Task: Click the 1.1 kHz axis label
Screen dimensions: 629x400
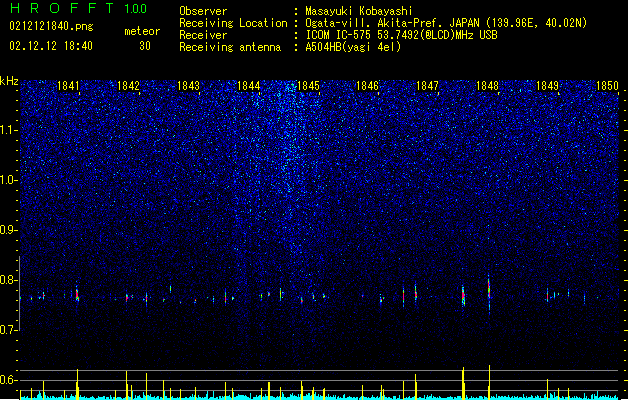Action: pos(9,130)
